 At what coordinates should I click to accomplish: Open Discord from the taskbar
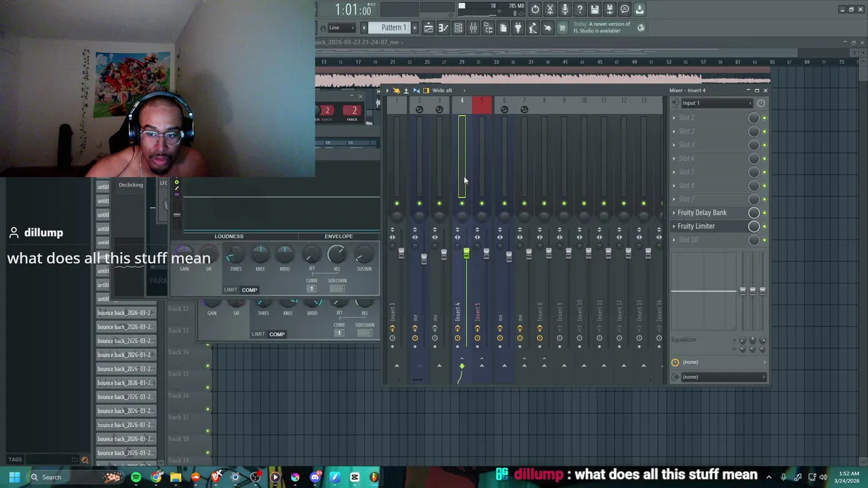(315, 477)
